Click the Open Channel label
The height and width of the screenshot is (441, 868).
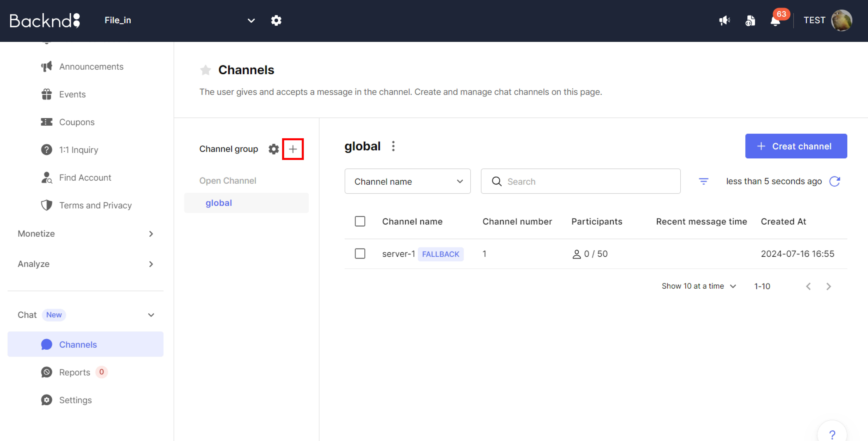227,181
